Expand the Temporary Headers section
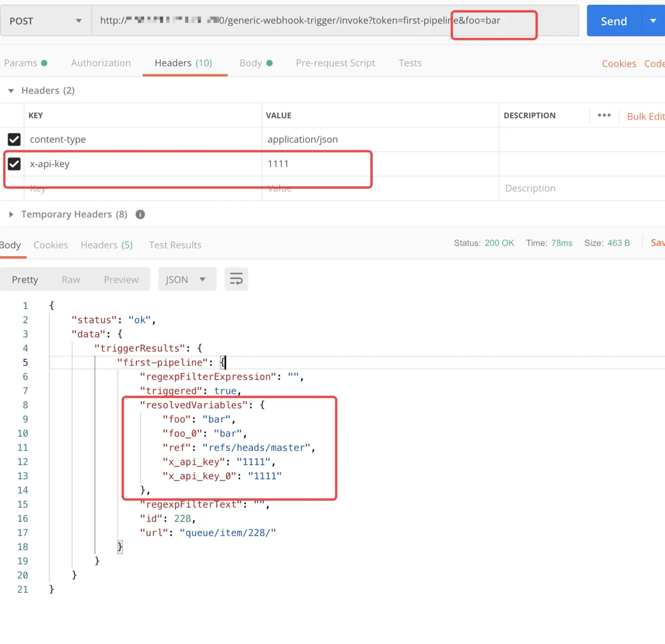665x644 pixels. (x=11, y=215)
